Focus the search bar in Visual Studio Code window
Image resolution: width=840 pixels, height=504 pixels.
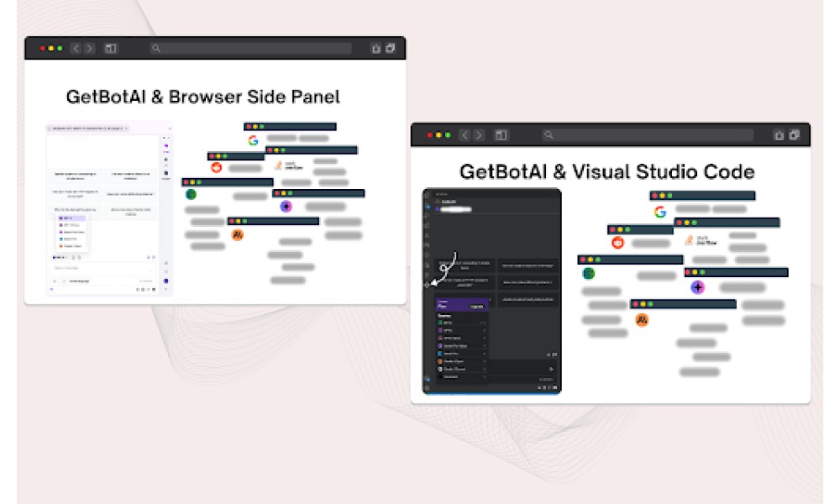[x=648, y=135]
